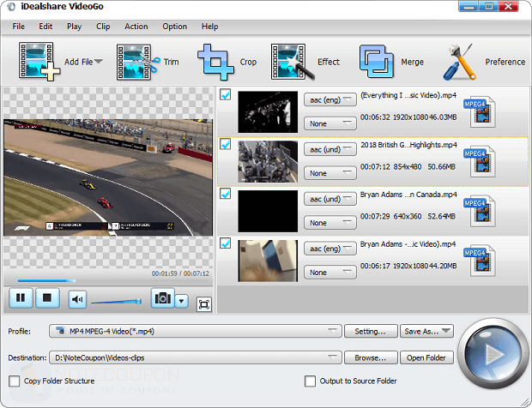
Task: Open Preference wrench and screwdriver icon
Action: tap(460, 62)
